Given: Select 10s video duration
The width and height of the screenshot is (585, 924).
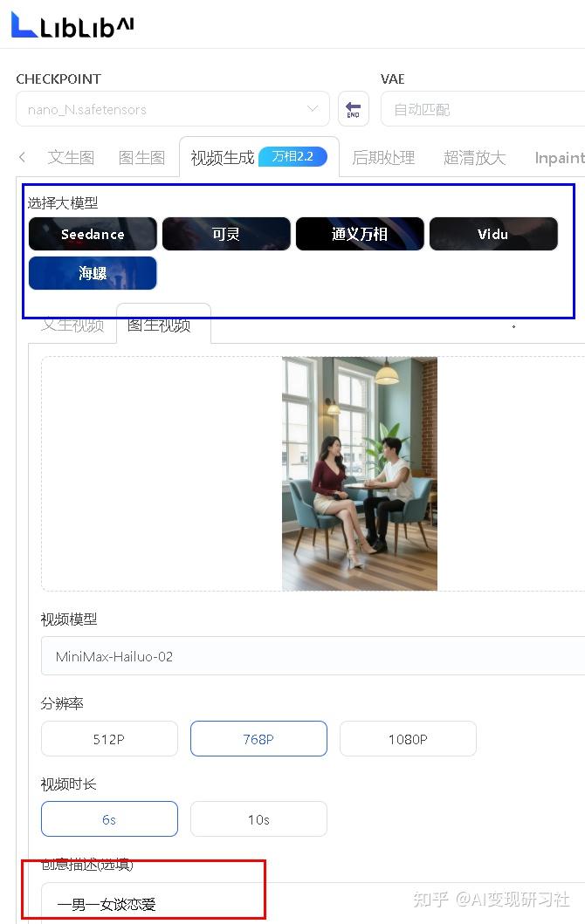Looking at the screenshot, I should click(258, 819).
